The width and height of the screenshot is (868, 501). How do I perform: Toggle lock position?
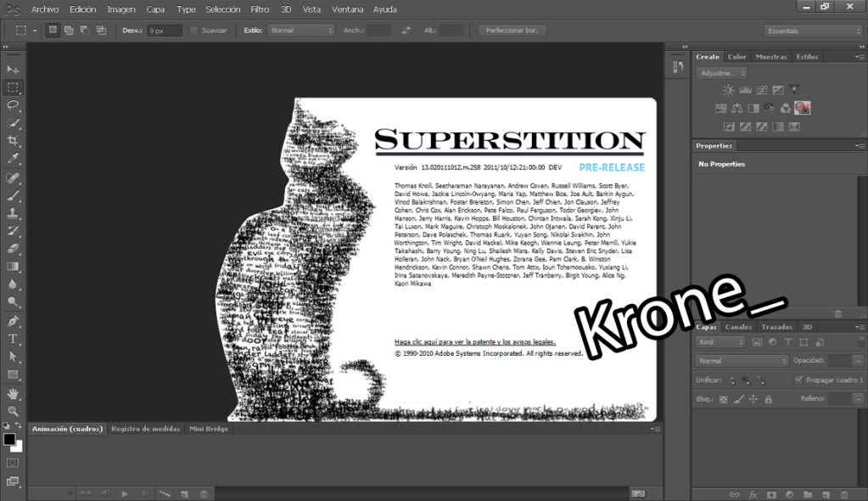(x=753, y=399)
